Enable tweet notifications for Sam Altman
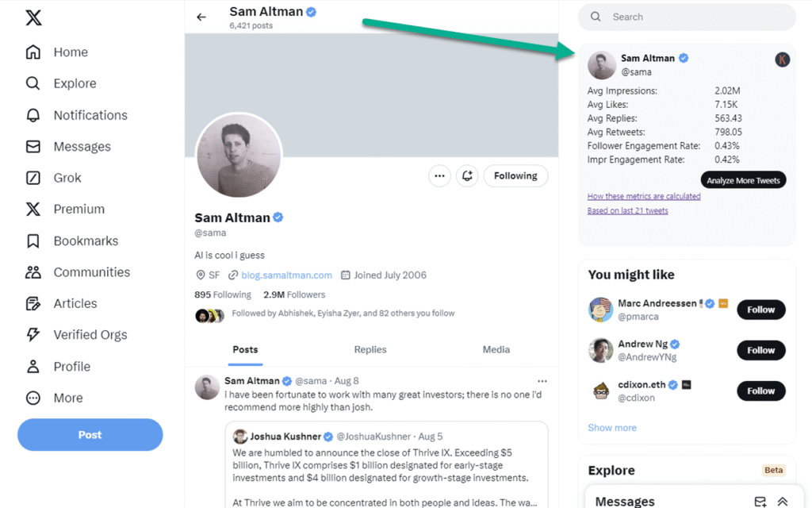Screen dimensions: 812x508 (x=467, y=175)
